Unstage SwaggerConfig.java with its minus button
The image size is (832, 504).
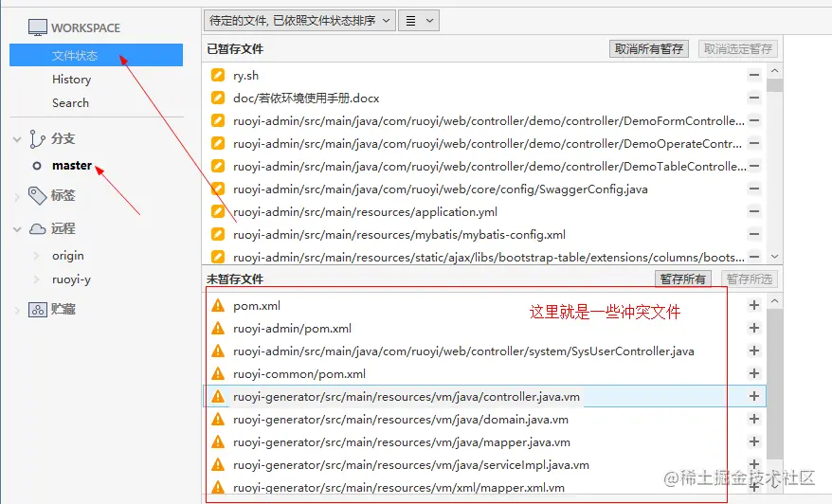point(754,189)
